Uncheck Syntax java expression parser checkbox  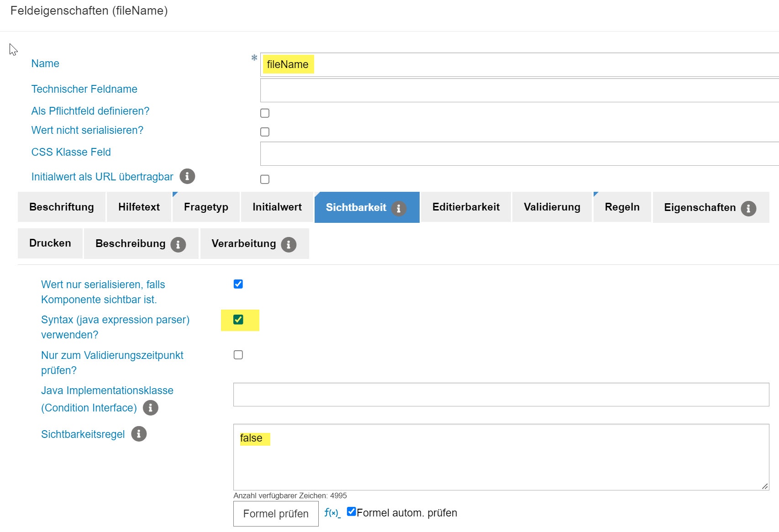[238, 320]
